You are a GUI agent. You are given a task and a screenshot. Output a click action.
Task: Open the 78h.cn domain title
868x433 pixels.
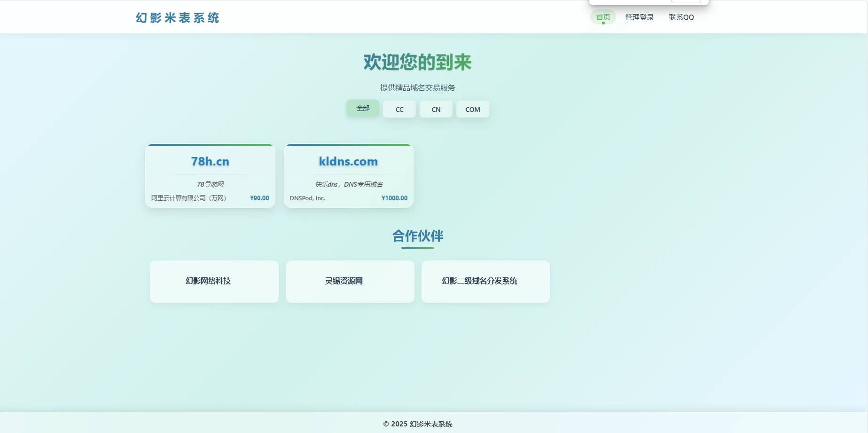point(210,161)
